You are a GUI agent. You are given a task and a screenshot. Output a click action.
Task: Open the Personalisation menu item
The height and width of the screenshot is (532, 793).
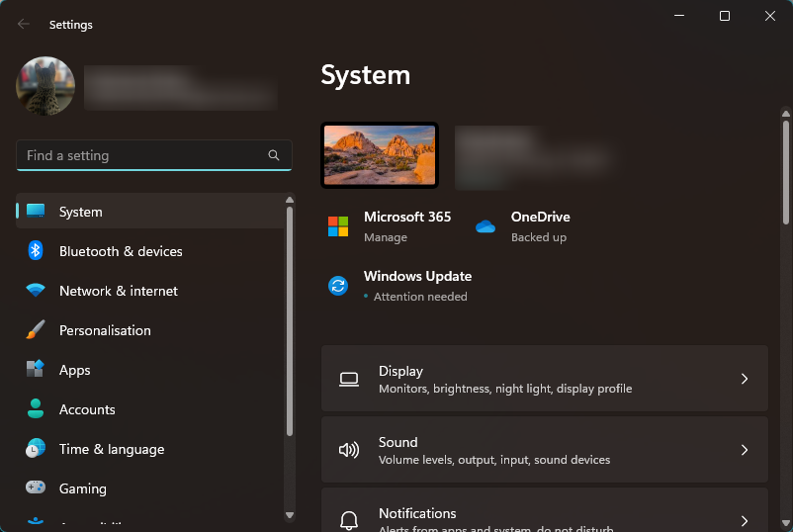click(x=105, y=330)
